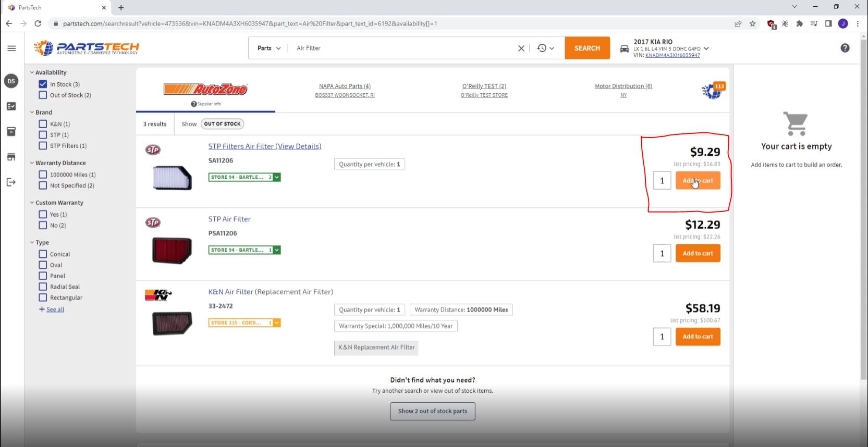Click the Air Filter search input field

click(401, 48)
